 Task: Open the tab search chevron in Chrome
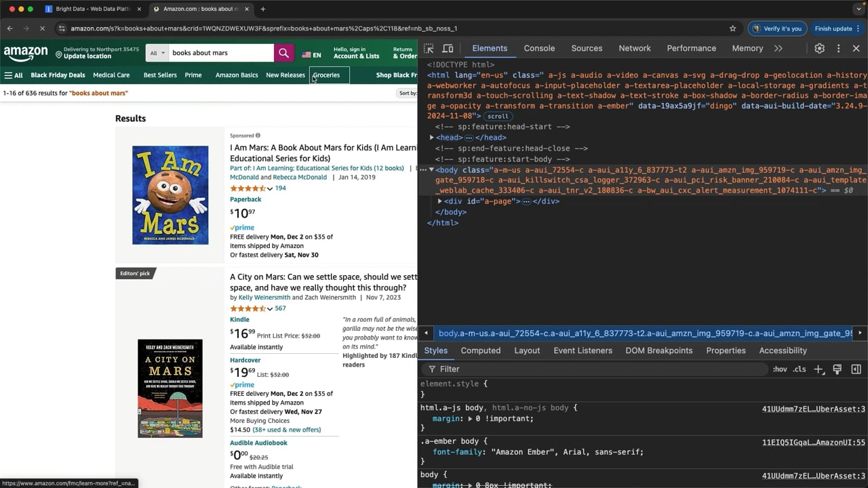[x=859, y=9]
